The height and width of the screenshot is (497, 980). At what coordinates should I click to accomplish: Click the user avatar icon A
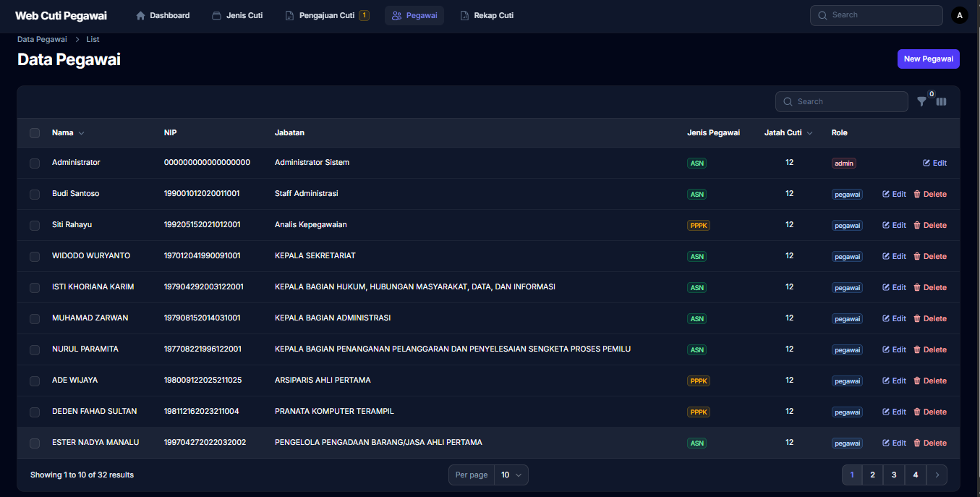959,15
